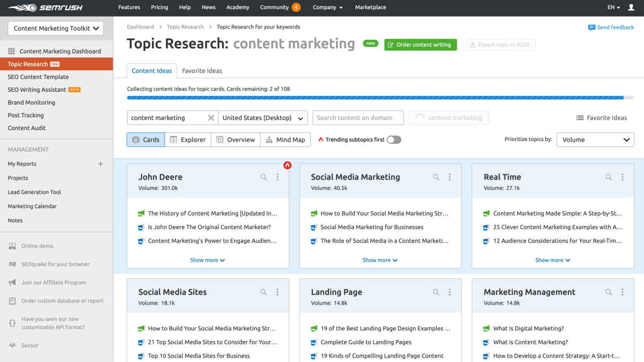Open Real Time card options menu
Viewport: 644px width, 362px height.
pos(623,177)
